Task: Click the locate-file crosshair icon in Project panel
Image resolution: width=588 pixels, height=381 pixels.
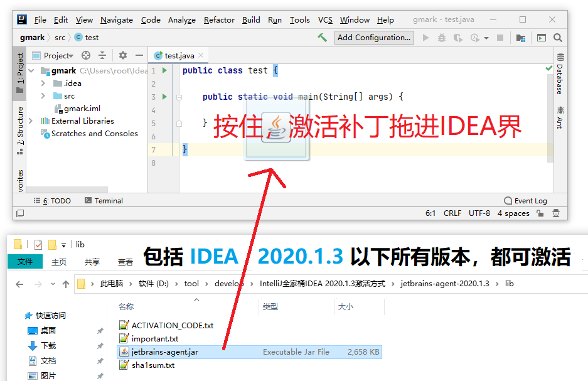Action: [86, 55]
